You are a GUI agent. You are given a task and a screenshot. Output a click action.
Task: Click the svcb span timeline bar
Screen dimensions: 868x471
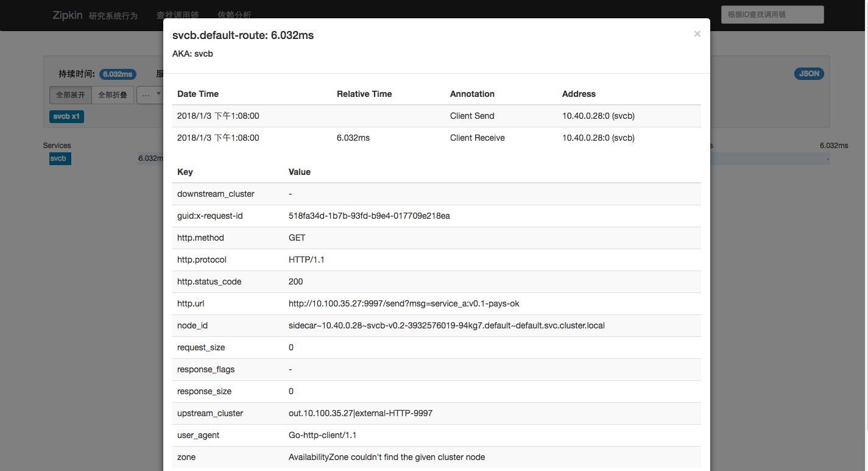tap(770, 158)
